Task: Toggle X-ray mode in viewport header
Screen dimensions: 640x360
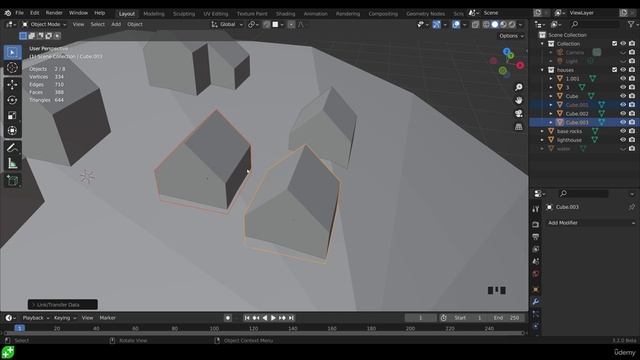Action: [x=476, y=24]
